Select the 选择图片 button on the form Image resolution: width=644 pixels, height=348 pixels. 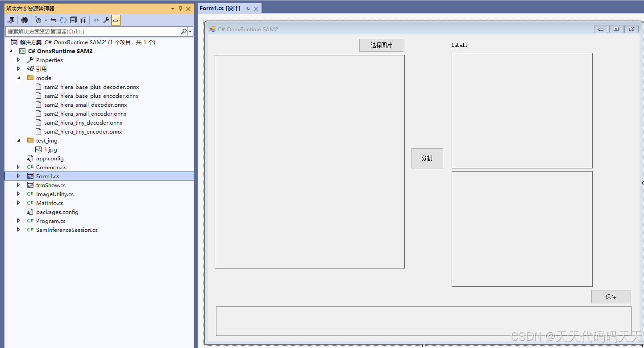382,45
